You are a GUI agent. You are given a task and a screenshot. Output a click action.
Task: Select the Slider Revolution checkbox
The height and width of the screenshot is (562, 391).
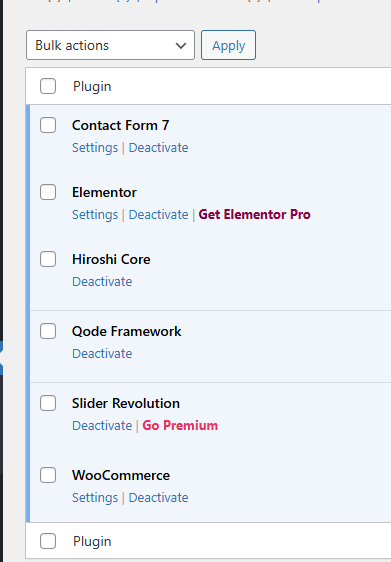pos(48,403)
